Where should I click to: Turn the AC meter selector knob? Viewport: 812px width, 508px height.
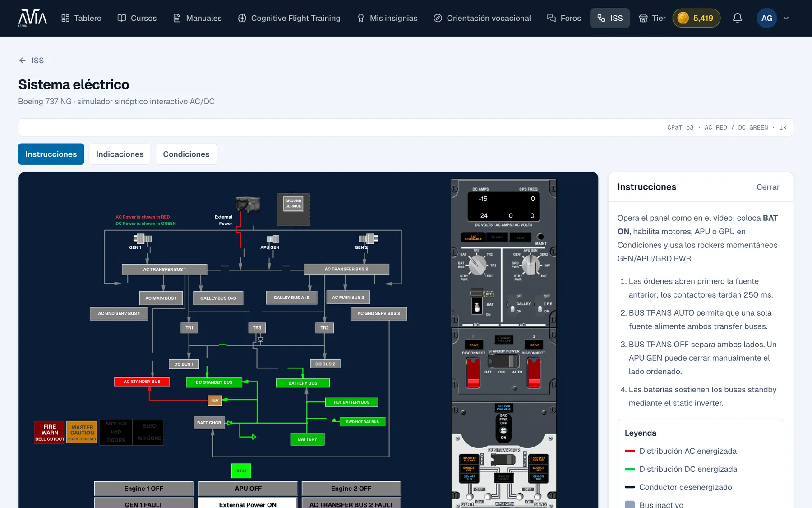[x=531, y=265]
